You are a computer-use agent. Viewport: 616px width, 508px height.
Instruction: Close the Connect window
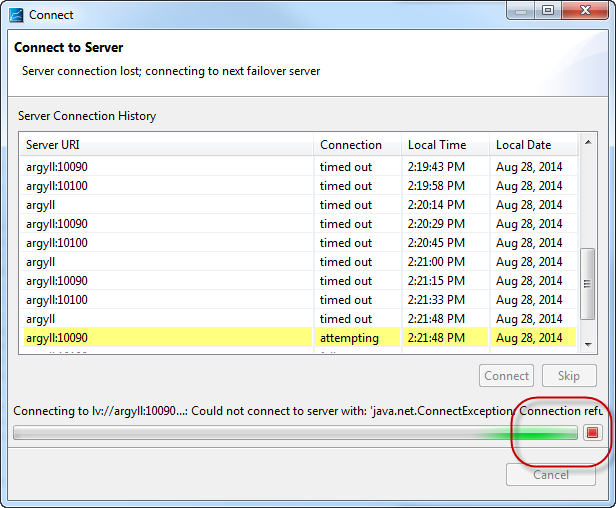585,11
